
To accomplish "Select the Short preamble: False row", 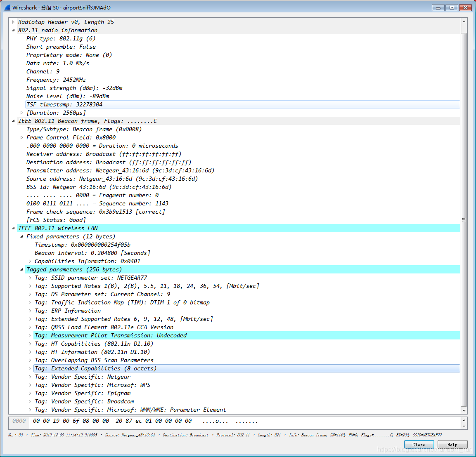I will [x=243, y=47].
